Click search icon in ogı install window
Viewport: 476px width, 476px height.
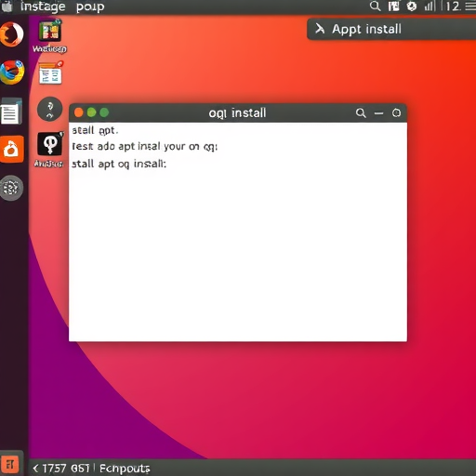point(361,112)
